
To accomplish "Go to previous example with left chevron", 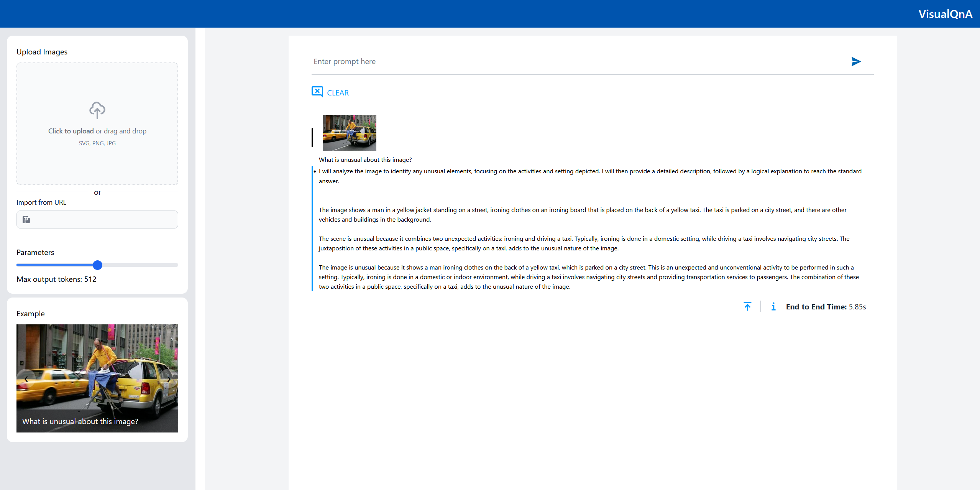I will pos(26,379).
